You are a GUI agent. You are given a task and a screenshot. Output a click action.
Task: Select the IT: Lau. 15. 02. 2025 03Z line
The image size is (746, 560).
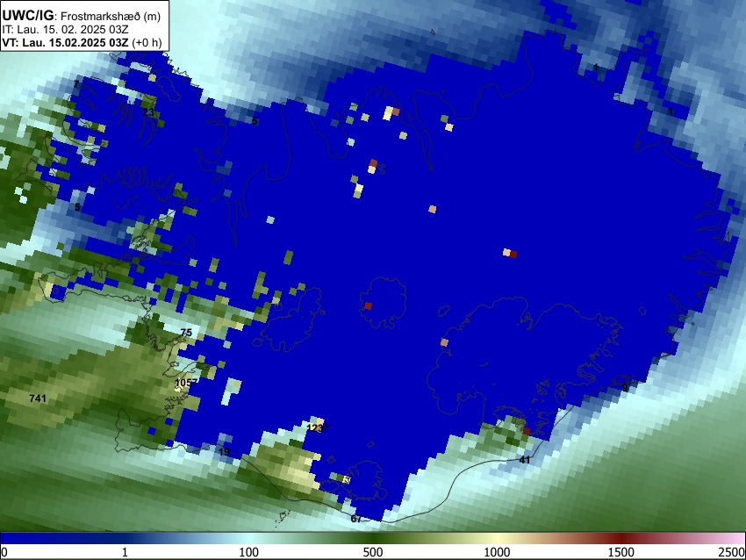click(x=65, y=30)
